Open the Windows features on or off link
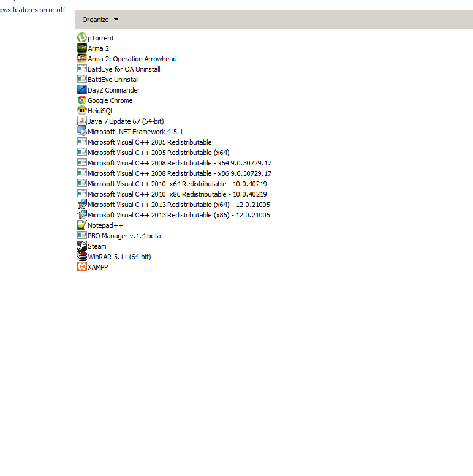 click(32, 10)
